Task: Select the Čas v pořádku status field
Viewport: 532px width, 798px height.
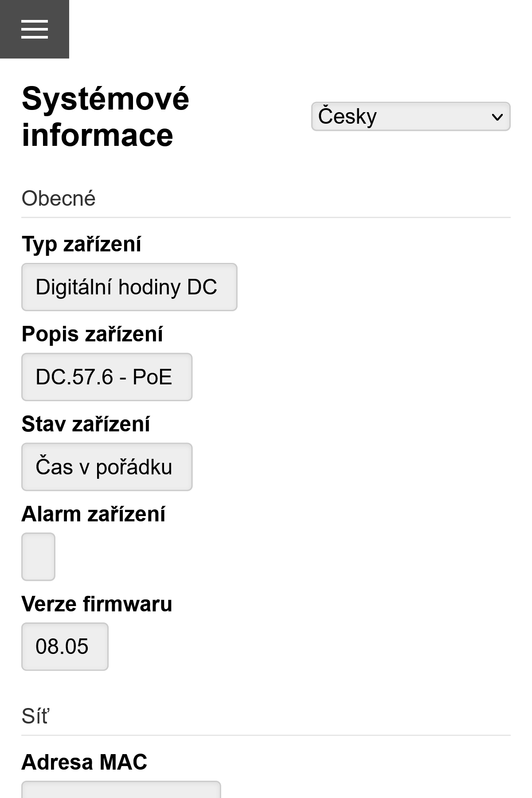Action: click(106, 466)
